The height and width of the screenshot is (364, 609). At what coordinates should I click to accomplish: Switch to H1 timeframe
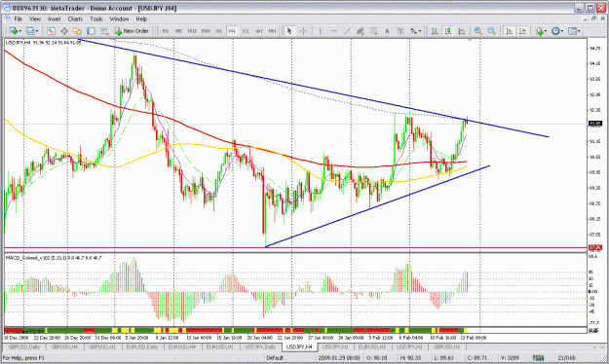coord(219,31)
